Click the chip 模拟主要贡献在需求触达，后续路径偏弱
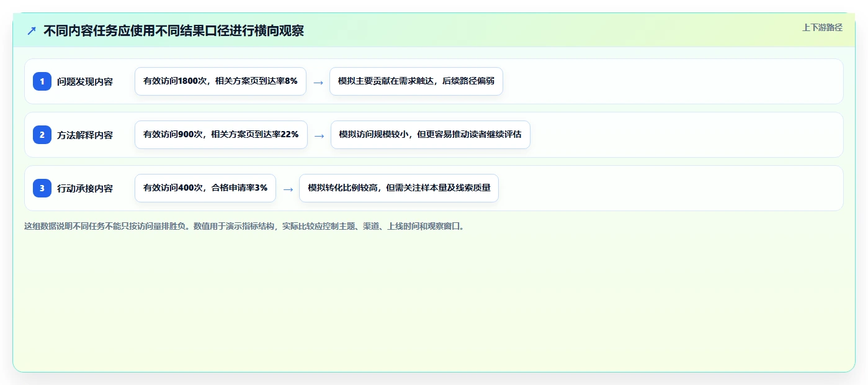 click(x=416, y=81)
